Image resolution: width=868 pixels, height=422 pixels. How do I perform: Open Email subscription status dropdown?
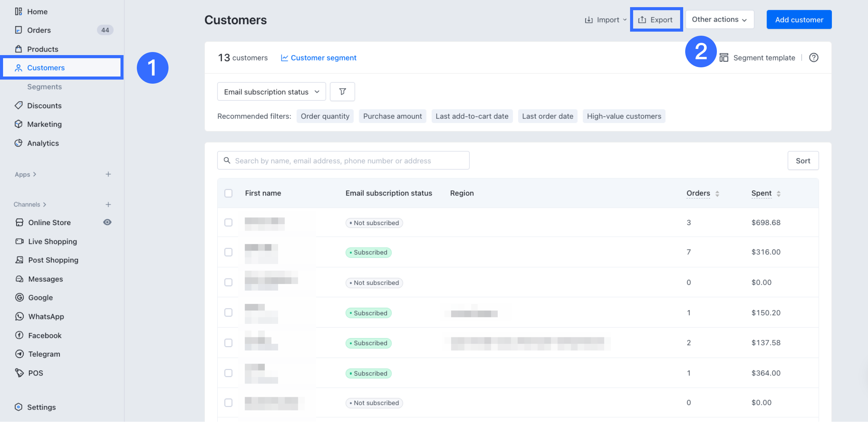(x=271, y=92)
